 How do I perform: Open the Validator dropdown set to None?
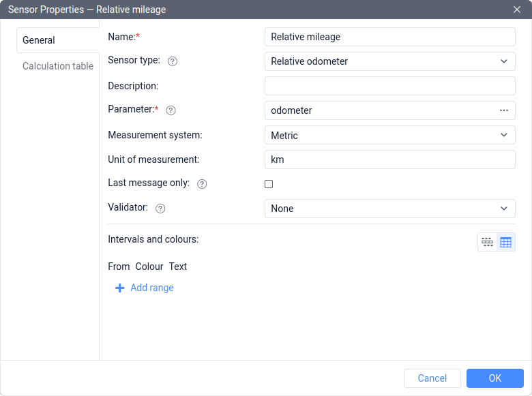click(389, 209)
